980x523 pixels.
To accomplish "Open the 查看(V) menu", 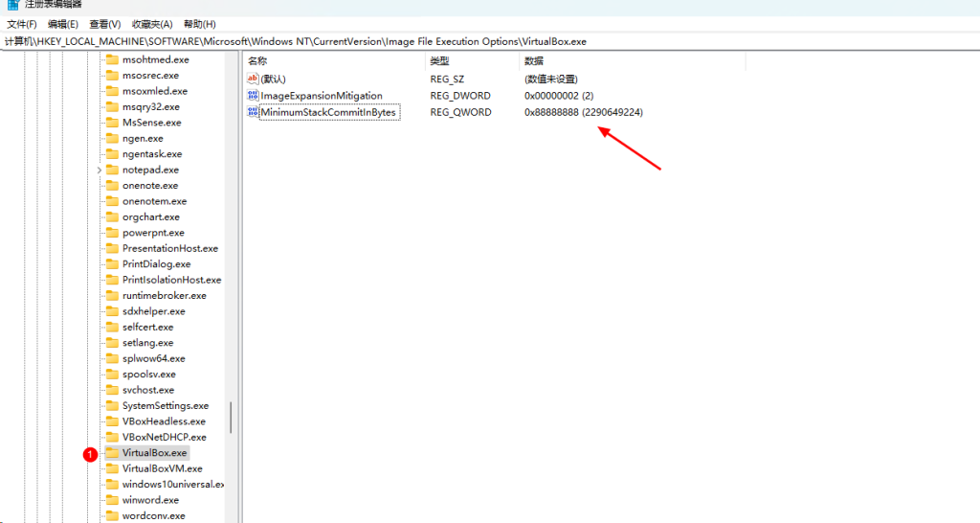I will click(105, 24).
